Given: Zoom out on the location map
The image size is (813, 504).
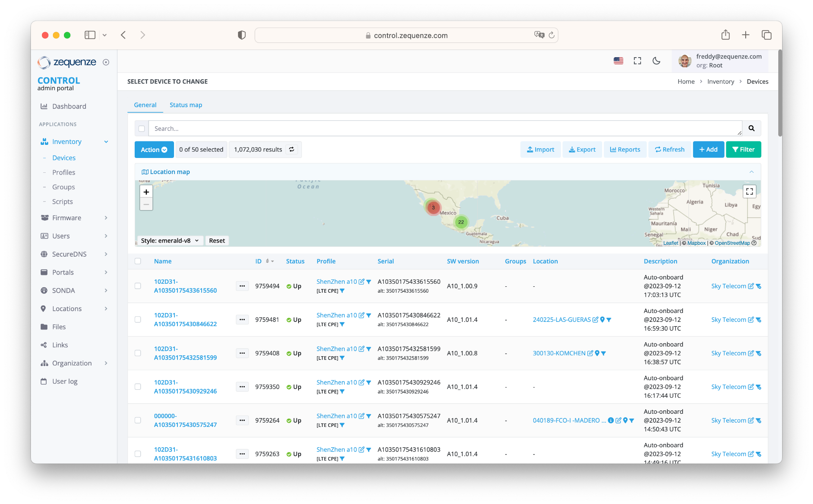Looking at the screenshot, I should pyautogui.click(x=146, y=204).
